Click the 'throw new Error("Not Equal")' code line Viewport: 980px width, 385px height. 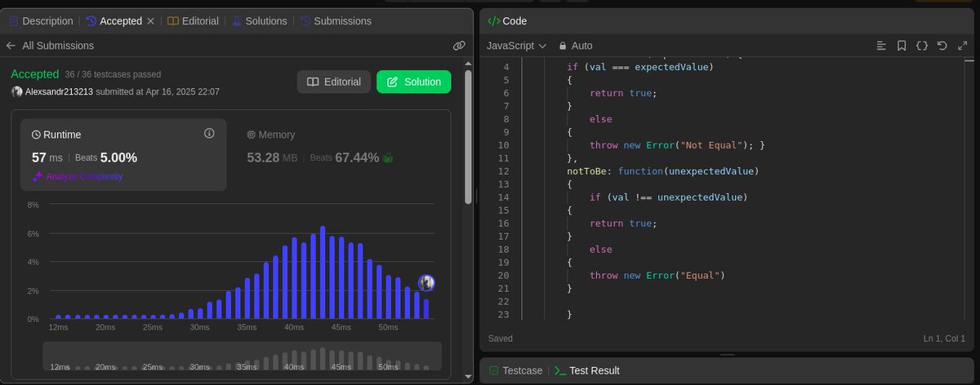click(677, 145)
